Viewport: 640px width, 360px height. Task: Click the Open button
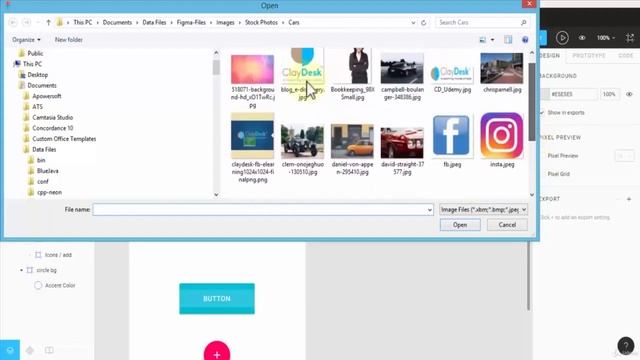(460, 225)
